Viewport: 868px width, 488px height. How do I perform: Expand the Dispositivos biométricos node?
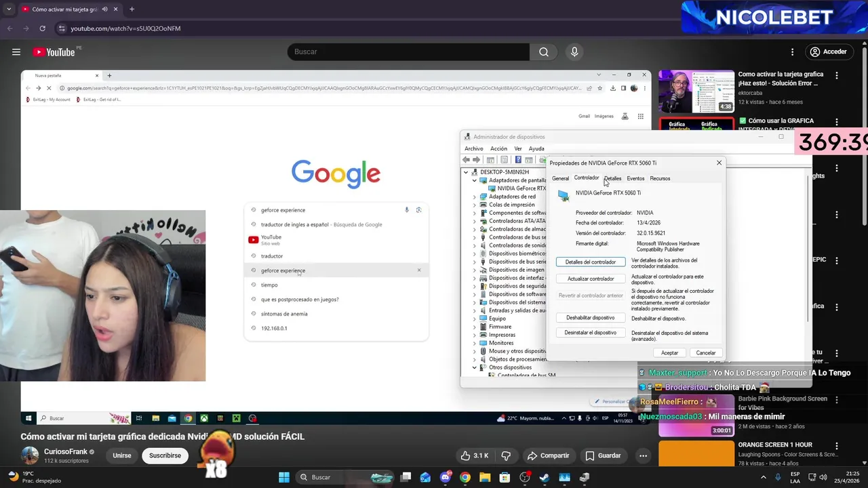[474, 253]
